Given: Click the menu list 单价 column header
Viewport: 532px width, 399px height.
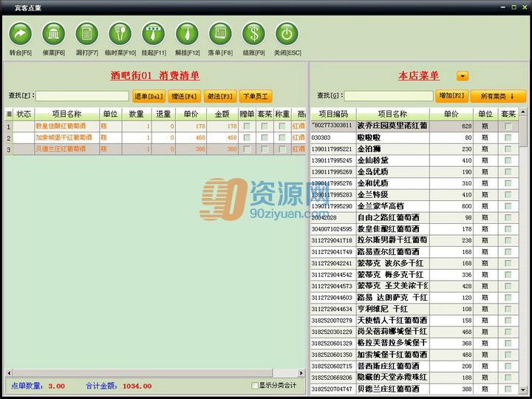Looking at the screenshot, I should click(451, 114).
